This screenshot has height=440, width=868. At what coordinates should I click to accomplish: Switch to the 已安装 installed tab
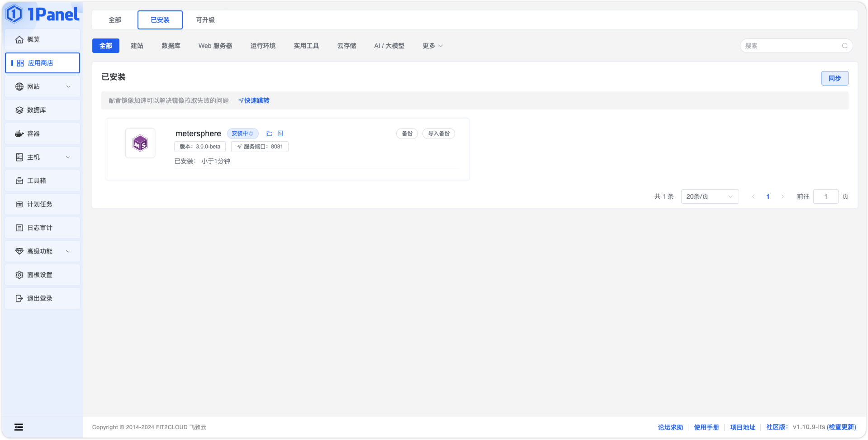160,20
